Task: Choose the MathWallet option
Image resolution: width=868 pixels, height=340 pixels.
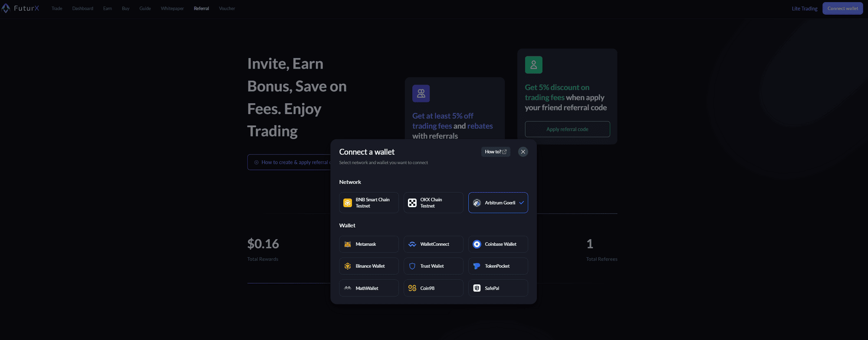Action: point(369,288)
